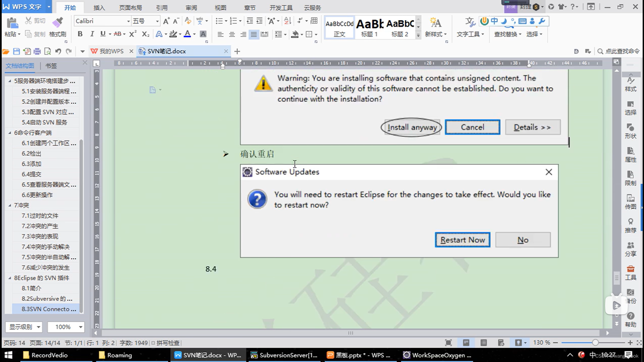Click the zoom slider handle in status bar

[x=595, y=343]
